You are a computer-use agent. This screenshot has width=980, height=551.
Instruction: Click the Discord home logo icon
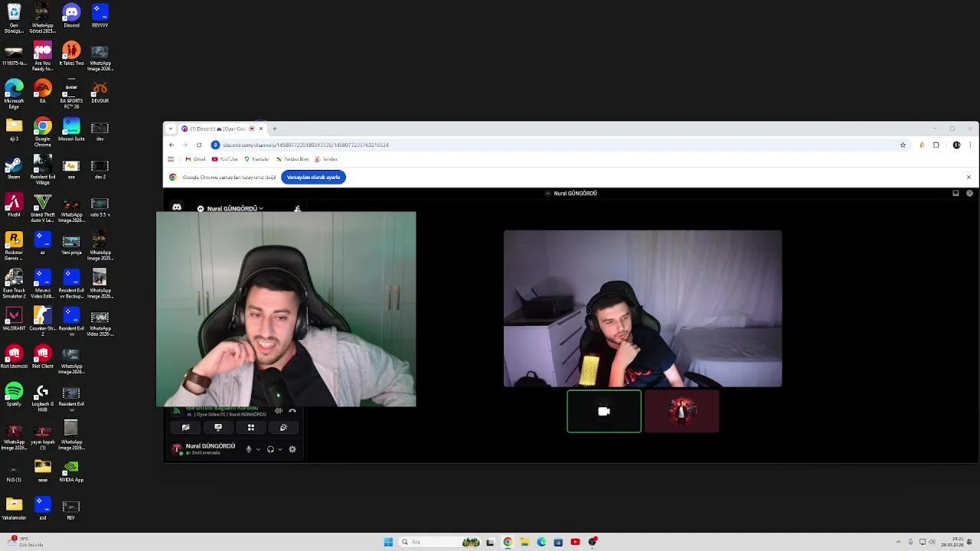[x=177, y=207]
